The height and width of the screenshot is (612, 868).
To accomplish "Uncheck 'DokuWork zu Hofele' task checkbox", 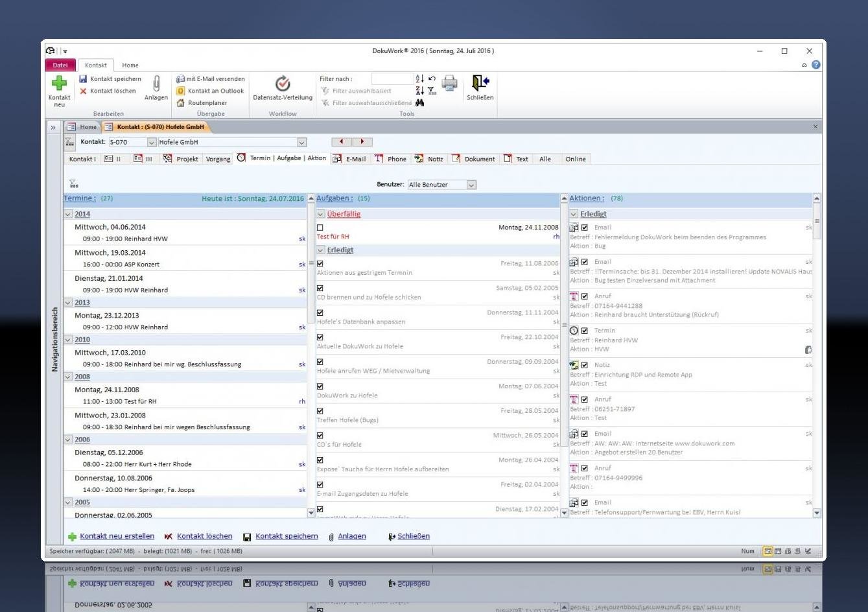I will pyautogui.click(x=320, y=386).
